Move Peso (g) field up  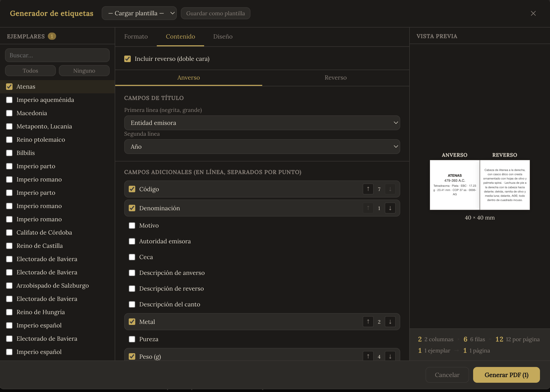368,356
